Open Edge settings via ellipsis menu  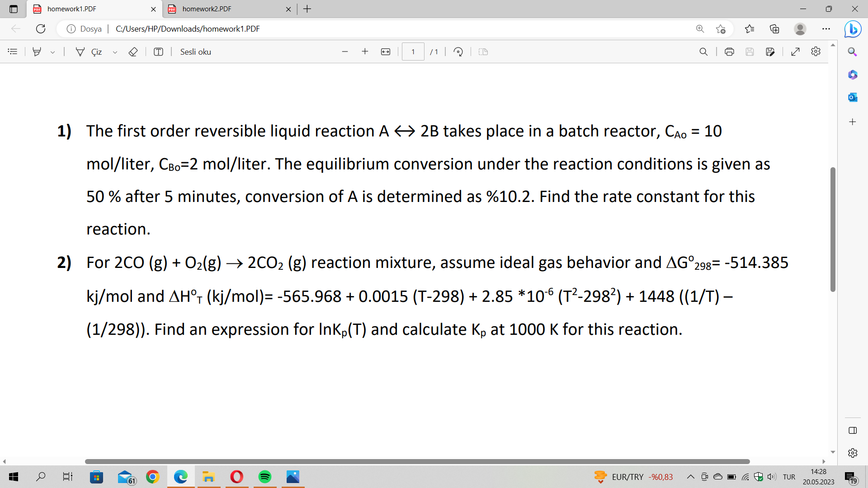pyautogui.click(x=826, y=28)
